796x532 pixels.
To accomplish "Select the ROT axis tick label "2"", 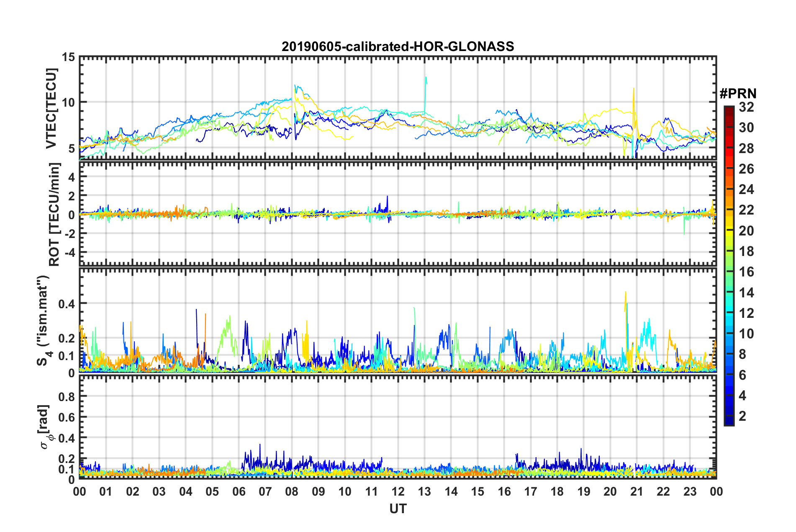I will click(72, 196).
